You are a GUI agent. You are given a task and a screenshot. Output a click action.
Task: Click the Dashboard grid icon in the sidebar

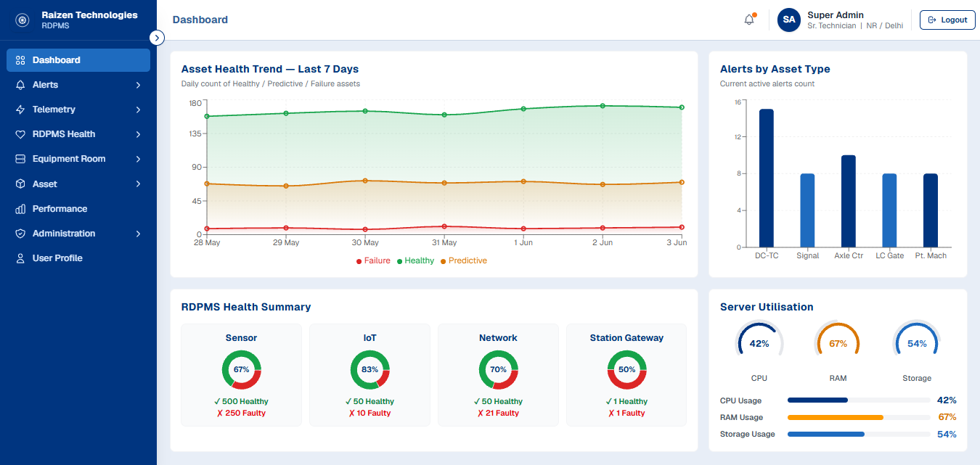point(20,60)
